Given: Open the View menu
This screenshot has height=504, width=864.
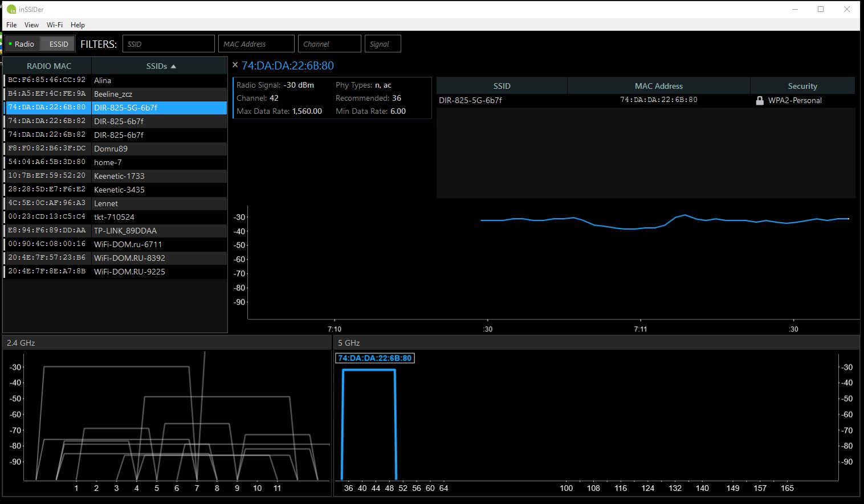Looking at the screenshot, I should coord(31,25).
